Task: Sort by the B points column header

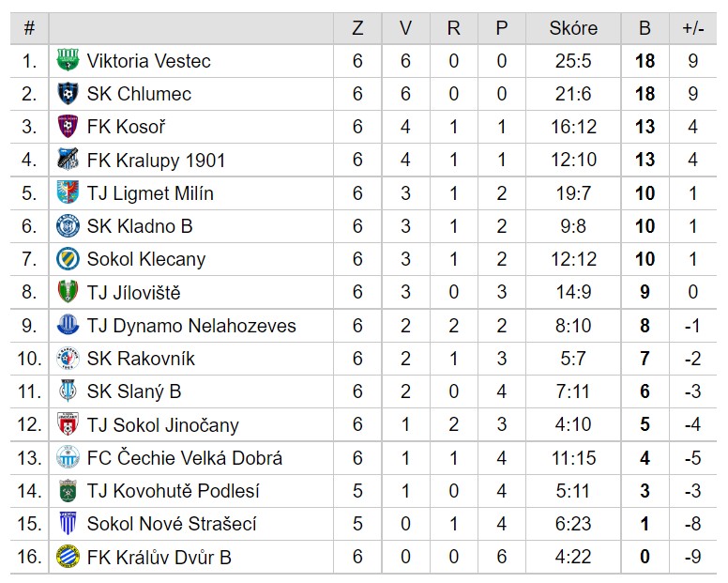Action: pos(645,28)
